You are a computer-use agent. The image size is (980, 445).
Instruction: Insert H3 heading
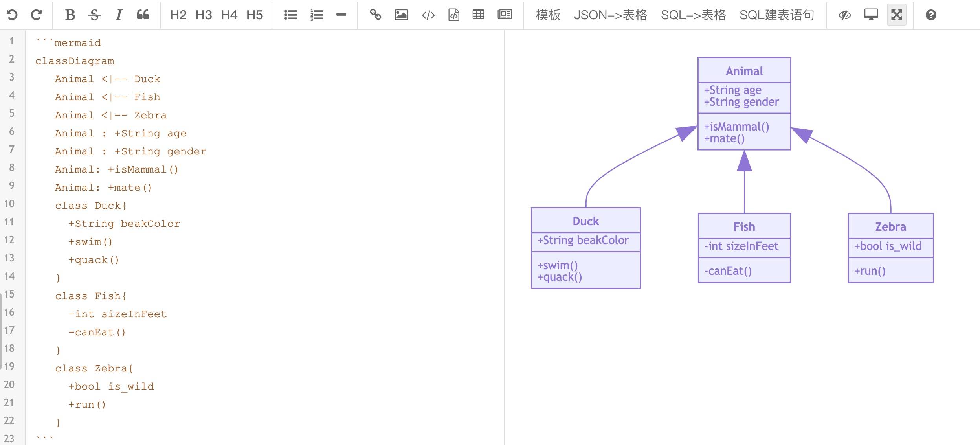click(x=204, y=15)
